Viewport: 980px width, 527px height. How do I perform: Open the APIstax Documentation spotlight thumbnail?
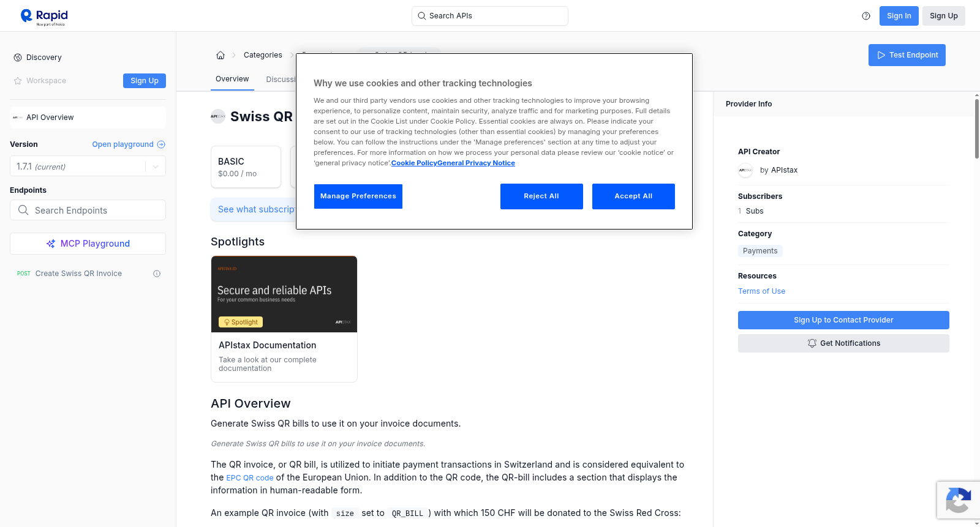click(284, 294)
